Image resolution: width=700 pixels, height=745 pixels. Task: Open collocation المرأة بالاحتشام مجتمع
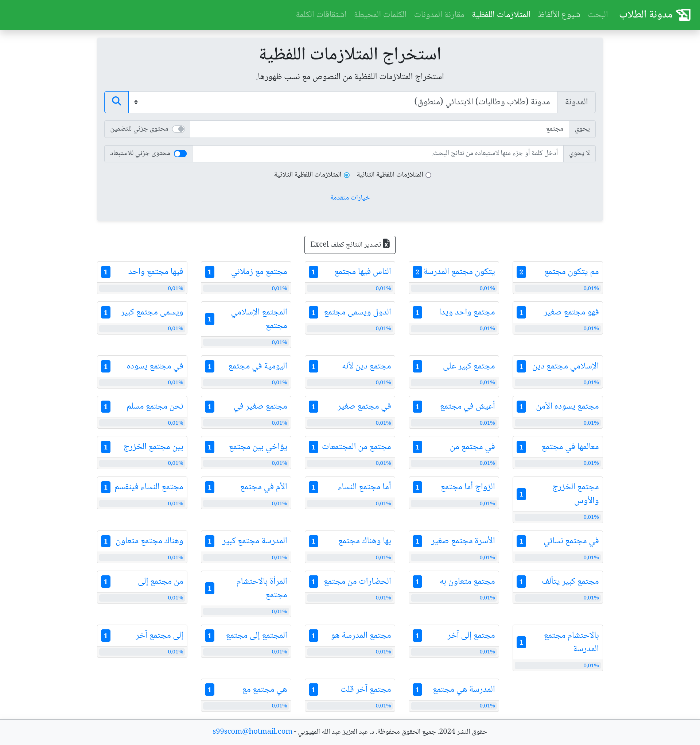click(x=261, y=588)
